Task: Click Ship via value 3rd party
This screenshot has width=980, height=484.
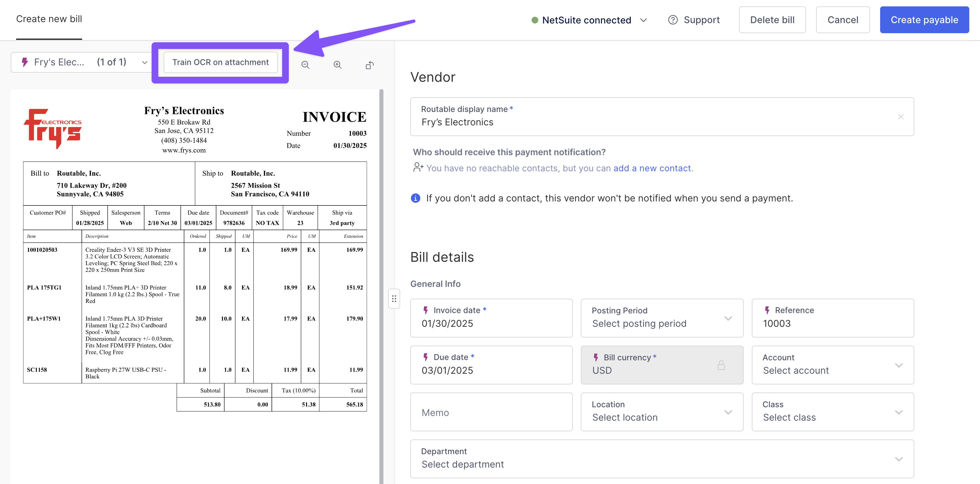Action: (342, 223)
